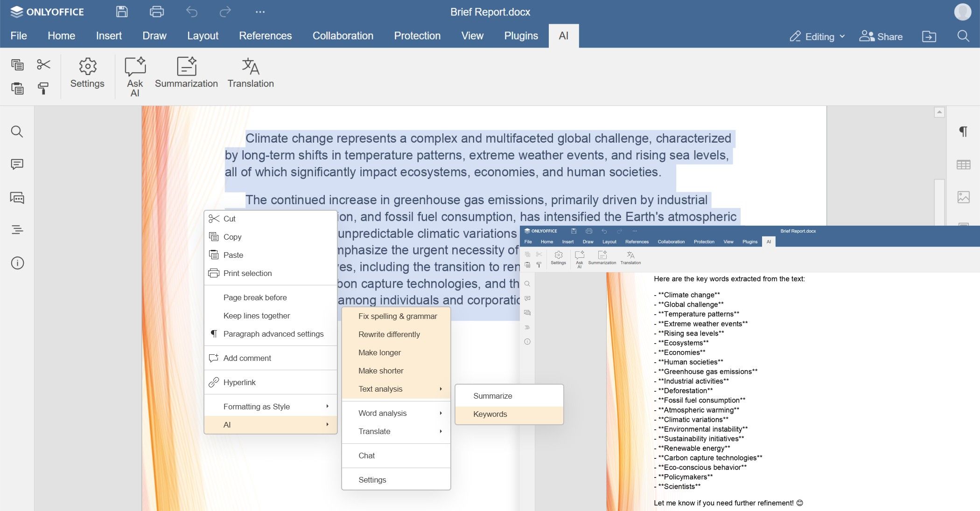Choose Print selection in the context menu
The height and width of the screenshot is (511, 980).
coord(271,273)
